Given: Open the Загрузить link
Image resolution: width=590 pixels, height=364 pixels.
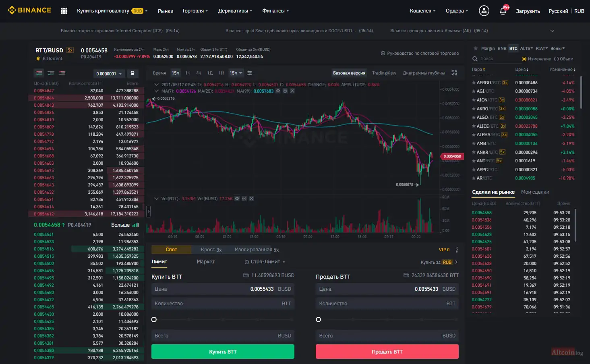Looking at the screenshot, I should [528, 11].
